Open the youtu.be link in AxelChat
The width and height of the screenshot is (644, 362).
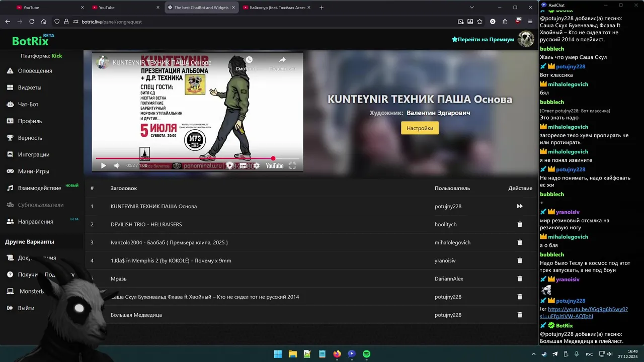tap(584, 313)
